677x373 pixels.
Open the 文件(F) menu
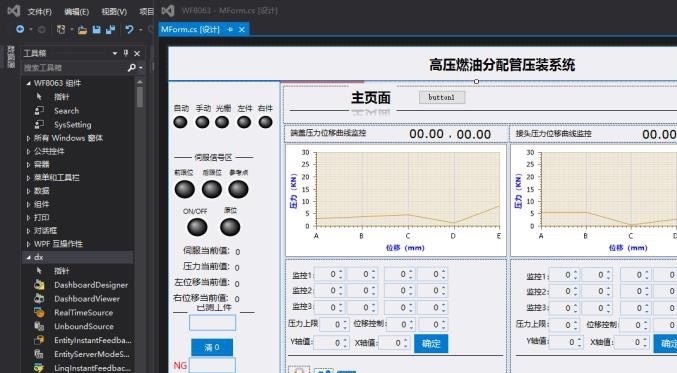pyautogui.click(x=39, y=12)
